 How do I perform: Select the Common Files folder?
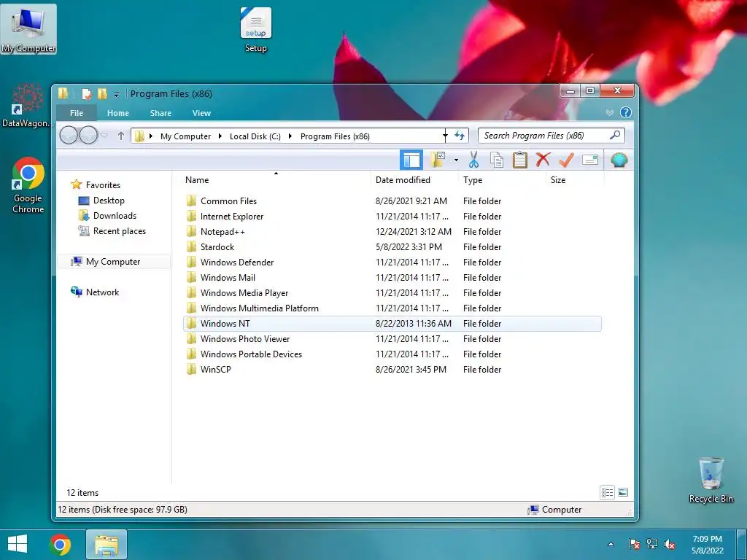(x=392, y=201)
